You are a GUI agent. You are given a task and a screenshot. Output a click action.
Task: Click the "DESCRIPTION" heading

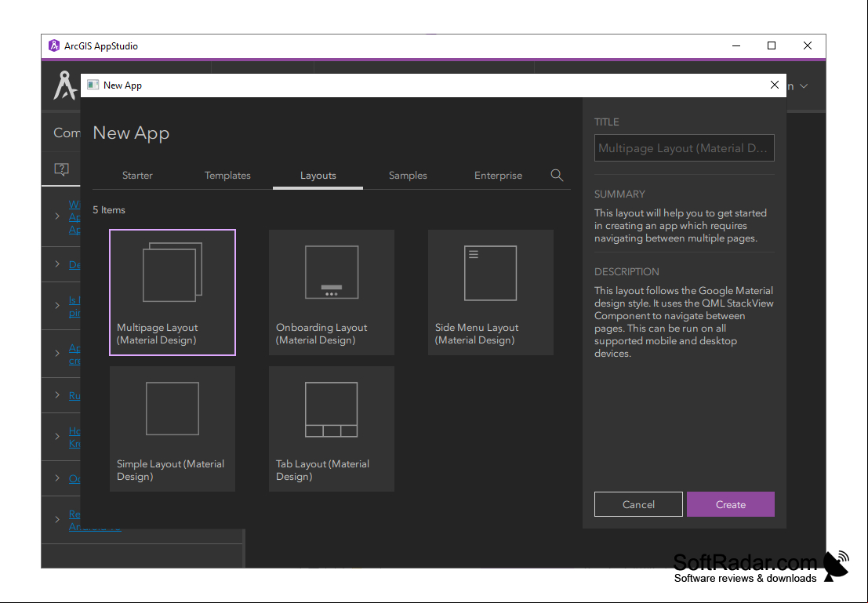pos(626,272)
